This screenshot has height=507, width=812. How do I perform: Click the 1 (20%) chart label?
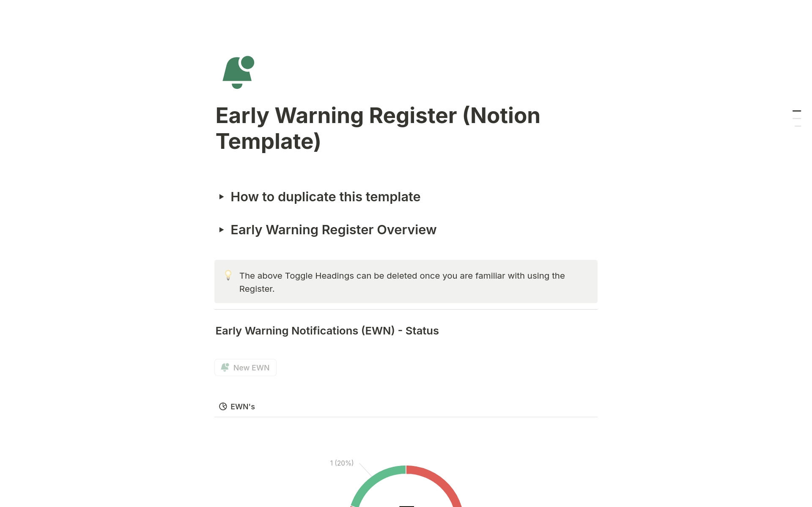[x=341, y=463]
